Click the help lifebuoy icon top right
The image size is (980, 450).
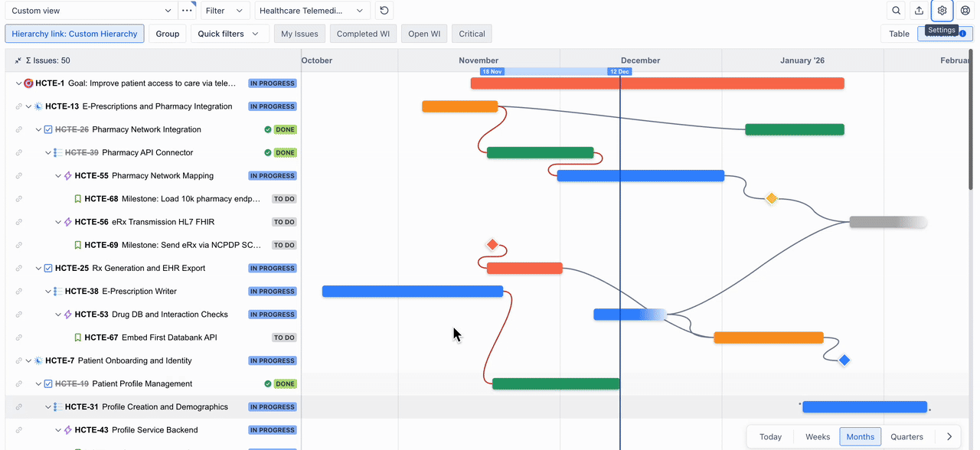pyautogui.click(x=965, y=11)
